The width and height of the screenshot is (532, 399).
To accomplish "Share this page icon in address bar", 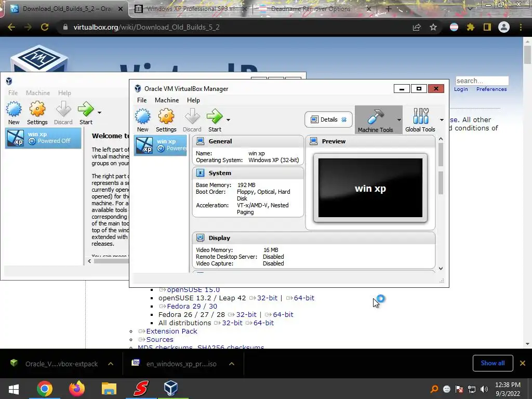I will click(x=417, y=27).
